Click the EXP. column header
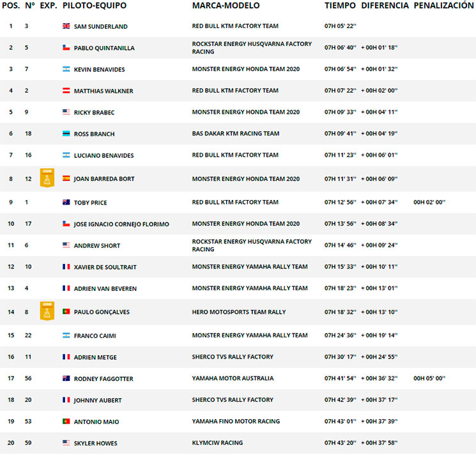Viewport: 476px width, 455px height. pyautogui.click(x=49, y=6)
